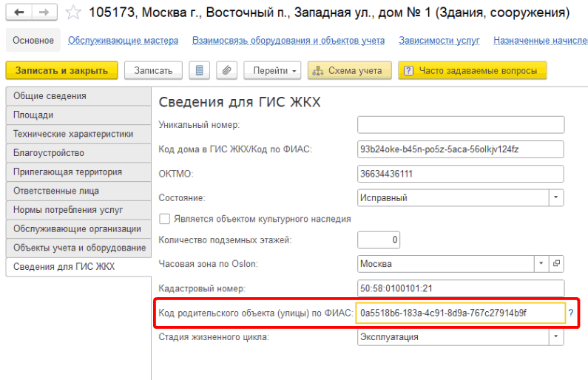This screenshot has width=588, height=380.
Task: Toggle Является объектом культурного наследия checkbox
Action: click(165, 220)
